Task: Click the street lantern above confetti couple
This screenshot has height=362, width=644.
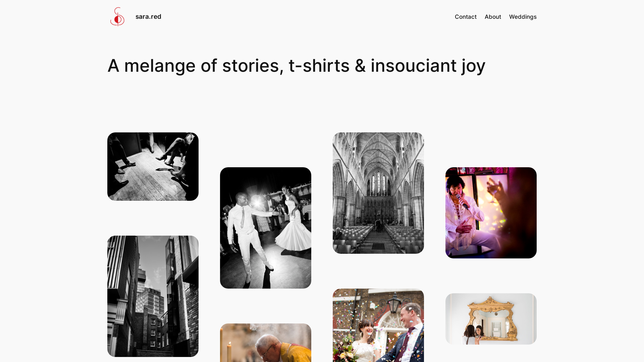Action: (395, 303)
